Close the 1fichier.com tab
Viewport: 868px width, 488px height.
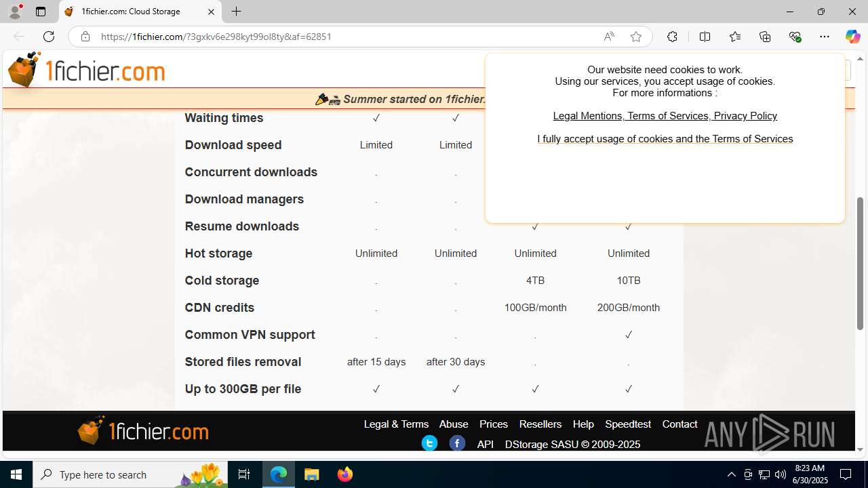tap(211, 12)
